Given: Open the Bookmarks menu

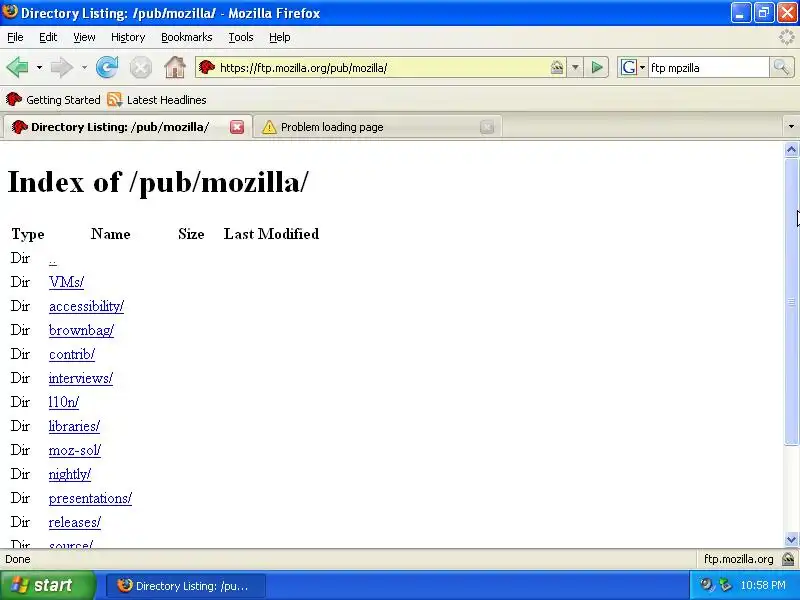Looking at the screenshot, I should tap(187, 37).
